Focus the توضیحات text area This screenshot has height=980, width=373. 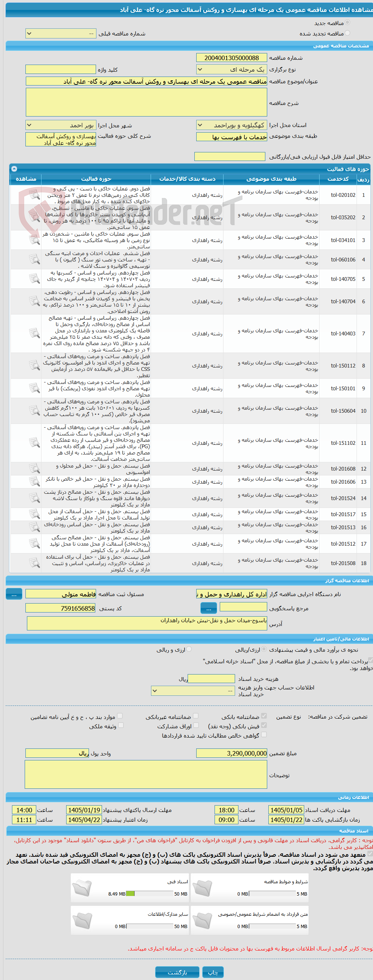pos(146,775)
